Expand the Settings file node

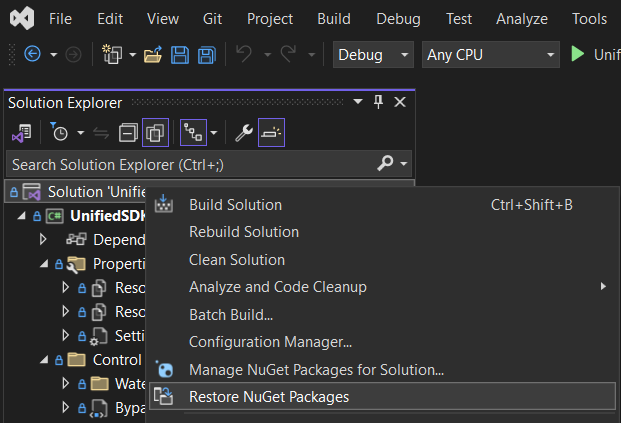coord(66,335)
